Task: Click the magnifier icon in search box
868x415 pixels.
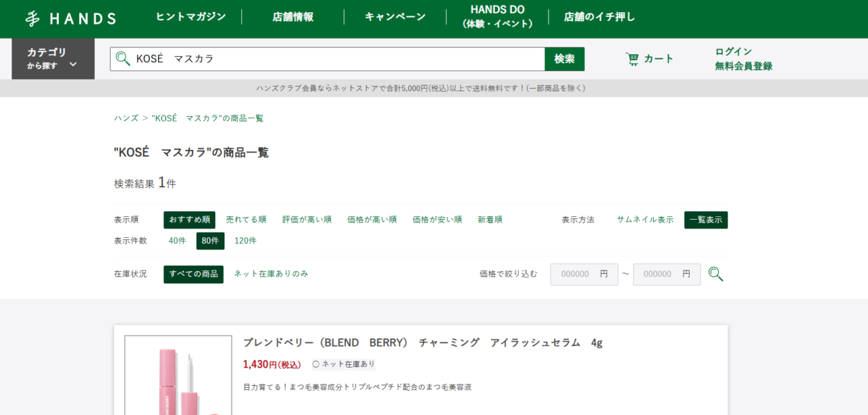Action: tap(123, 59)
